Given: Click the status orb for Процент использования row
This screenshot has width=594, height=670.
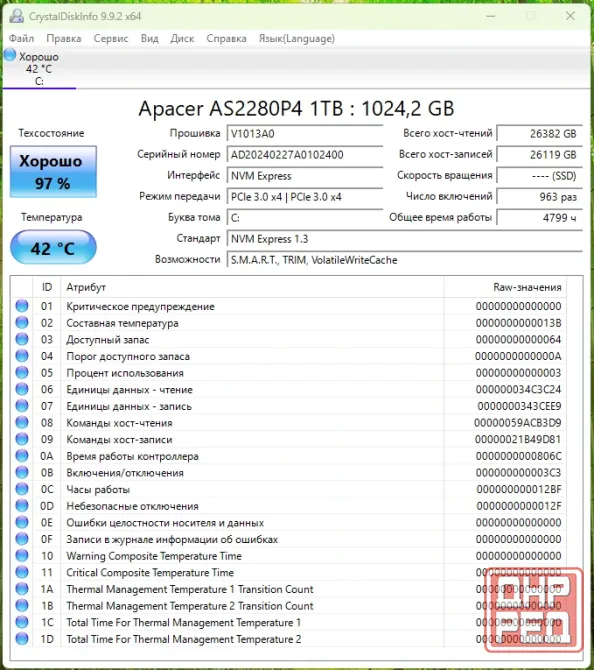Looking at the screenshot, I should [x=22, y=373].
